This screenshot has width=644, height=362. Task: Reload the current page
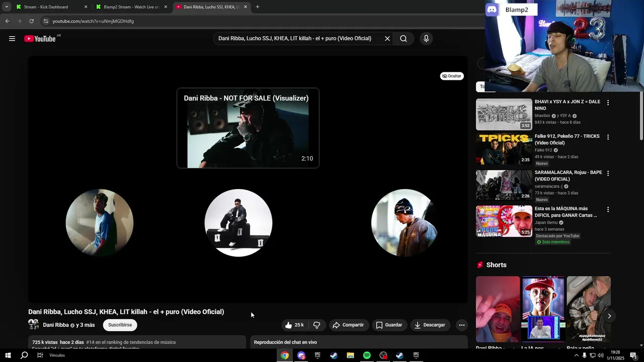click(x=31, y=21)
